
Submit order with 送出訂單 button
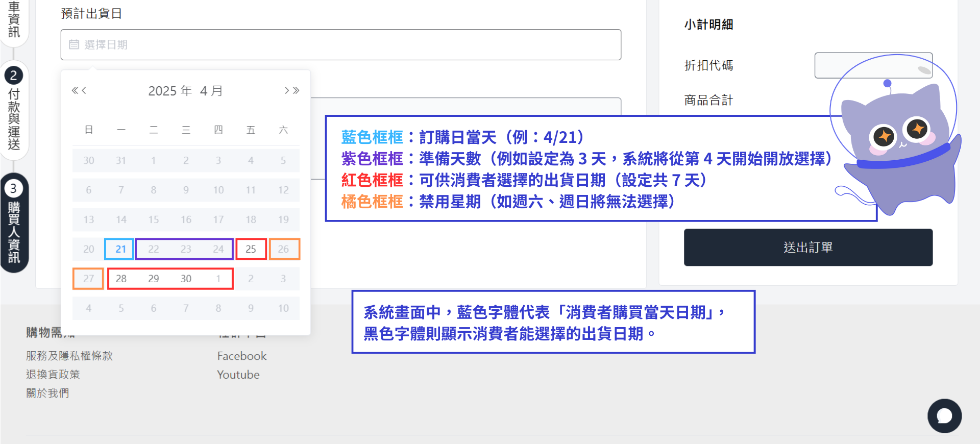click(x=808, y=248)
